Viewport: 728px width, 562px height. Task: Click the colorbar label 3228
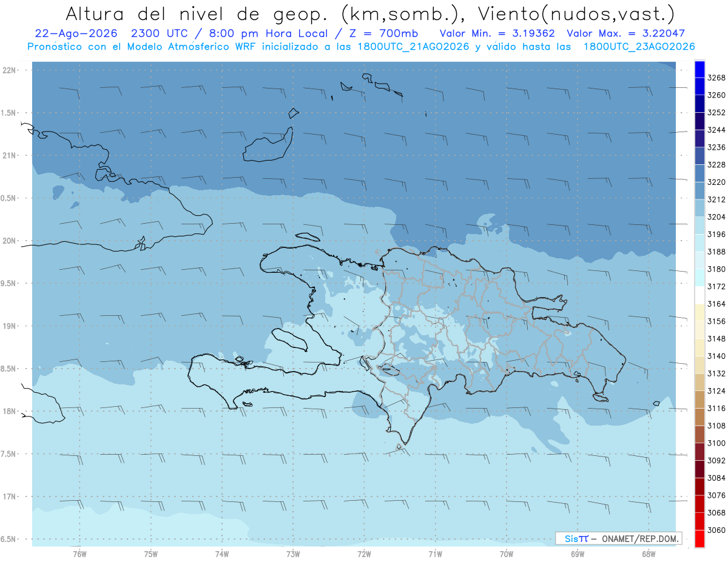tap(716, 165)
